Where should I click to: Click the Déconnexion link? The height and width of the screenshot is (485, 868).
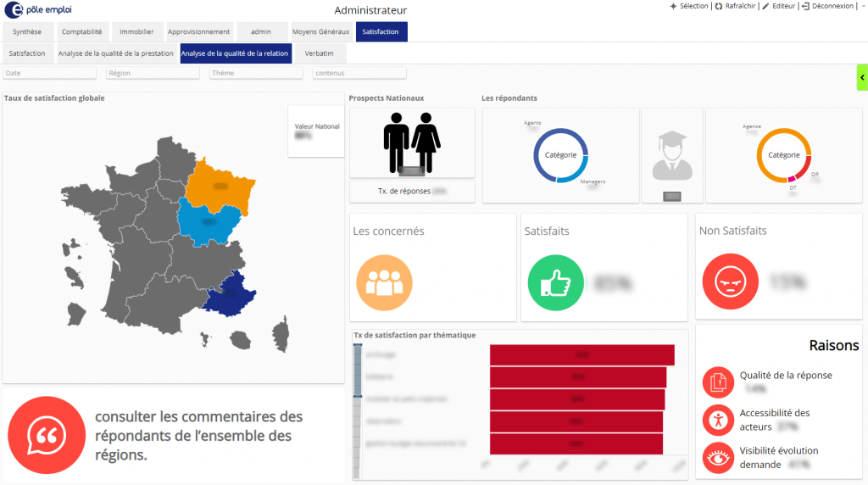(833, 6)
